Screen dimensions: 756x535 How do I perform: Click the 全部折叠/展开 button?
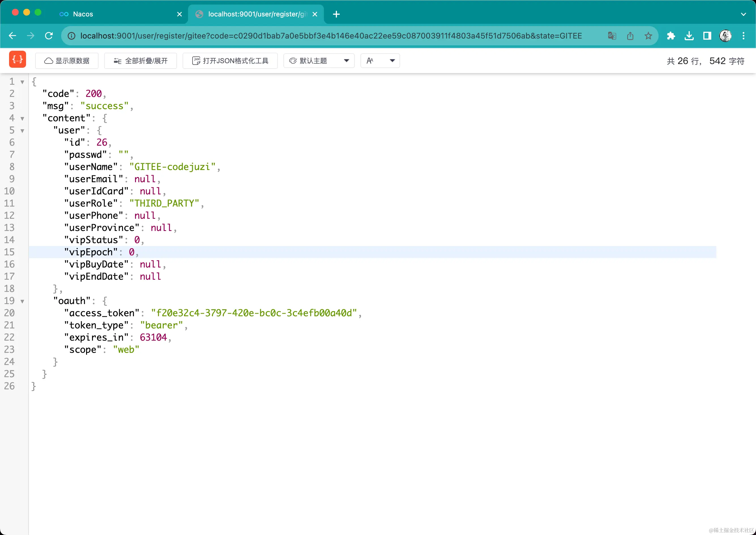(141, 61)
